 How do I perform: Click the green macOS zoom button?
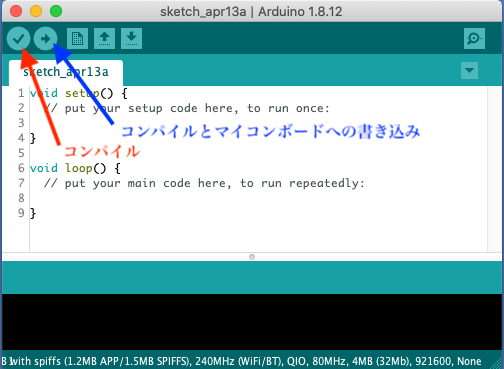click(56, 11)
